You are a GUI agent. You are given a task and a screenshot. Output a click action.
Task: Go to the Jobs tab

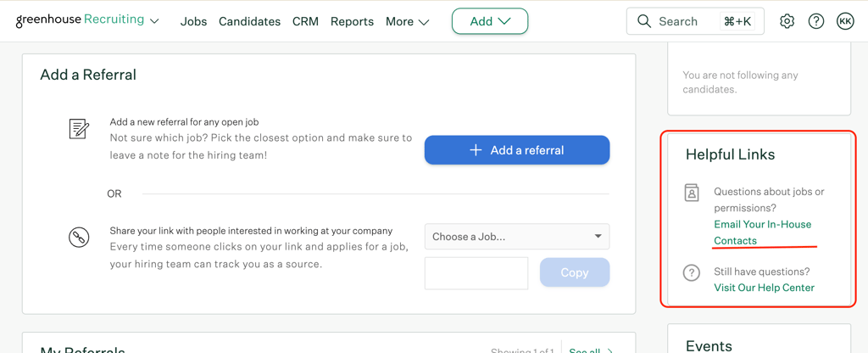tap(194, 21)
